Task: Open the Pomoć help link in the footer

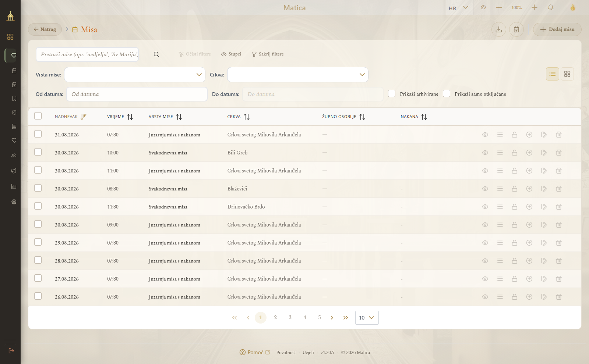Action: (255, 352)
